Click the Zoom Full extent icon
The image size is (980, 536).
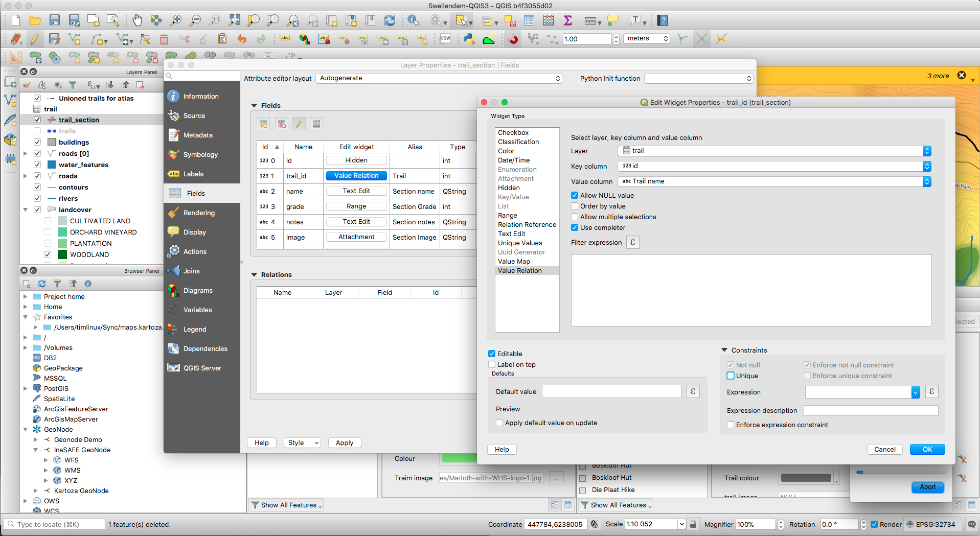[x=234, y=20]
